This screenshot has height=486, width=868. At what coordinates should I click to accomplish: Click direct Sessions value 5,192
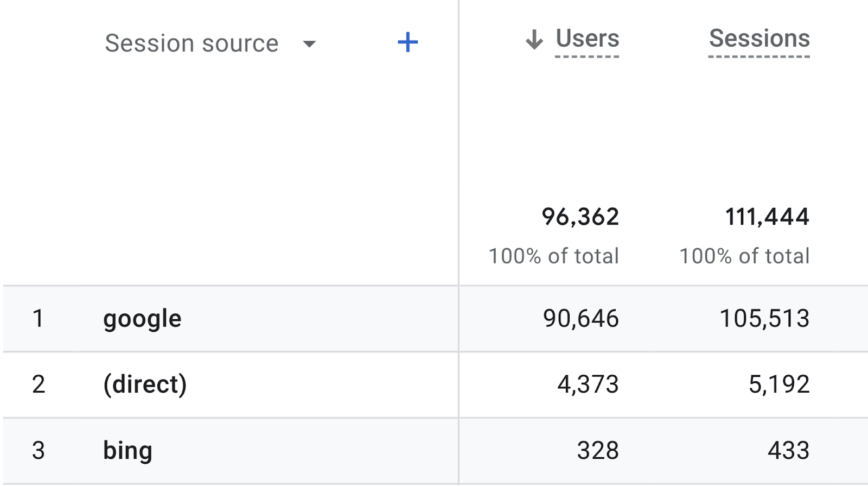coord(779,384)
